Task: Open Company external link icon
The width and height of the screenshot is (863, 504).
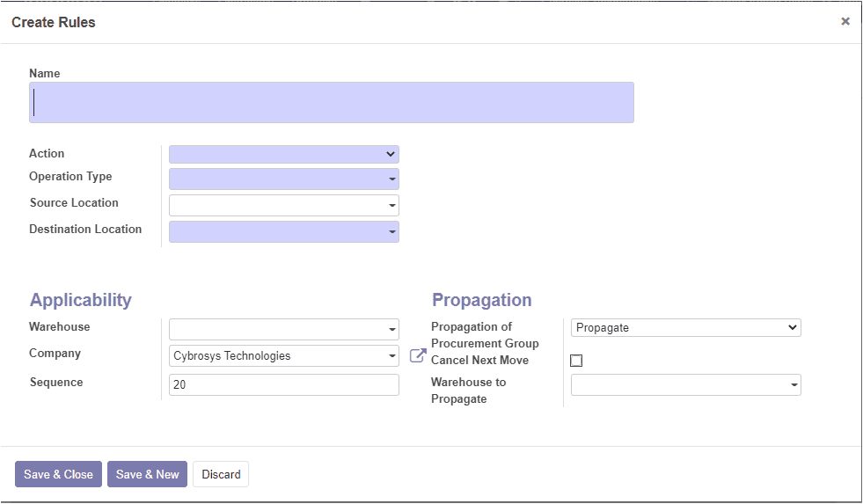Action: [x=418, y=356]
